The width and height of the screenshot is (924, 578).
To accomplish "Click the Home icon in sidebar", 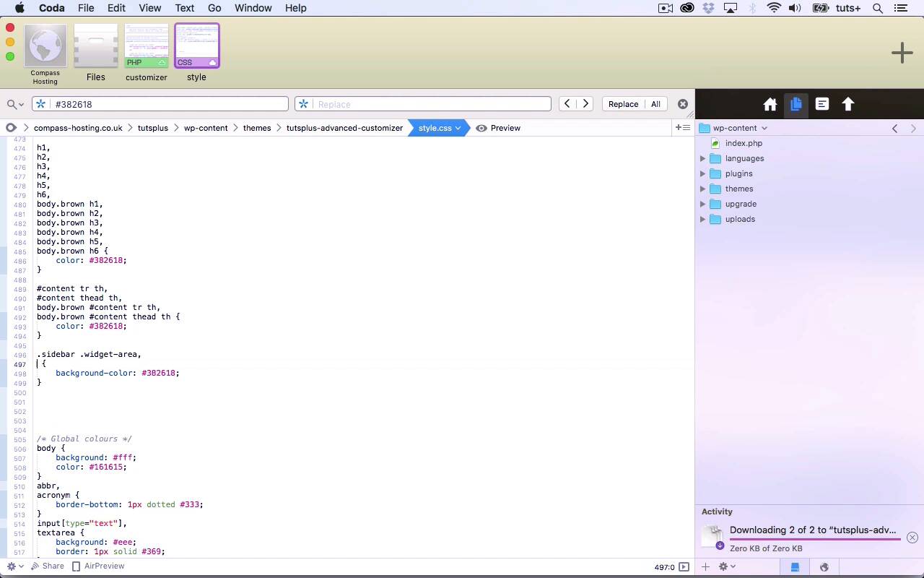I will tap(770, 105).
